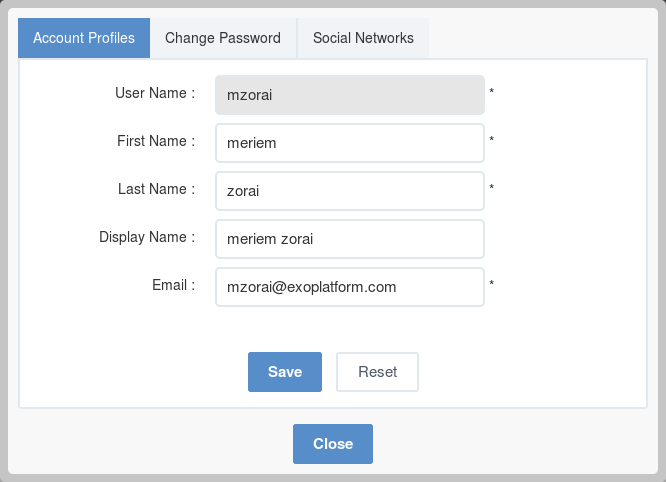Viewport: 666px width, 482px height.
Task: Click the required asterisk beside User Name
Action: tap(491, 91)
